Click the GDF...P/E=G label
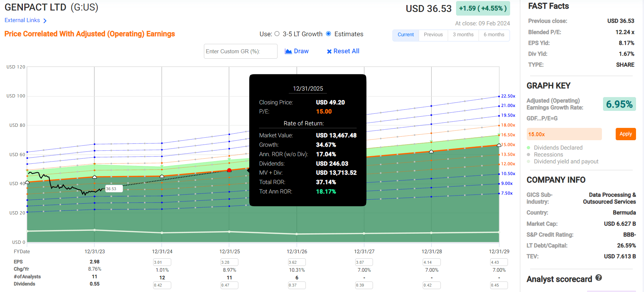This screenshot has width=644, height=292. point(542,118)
